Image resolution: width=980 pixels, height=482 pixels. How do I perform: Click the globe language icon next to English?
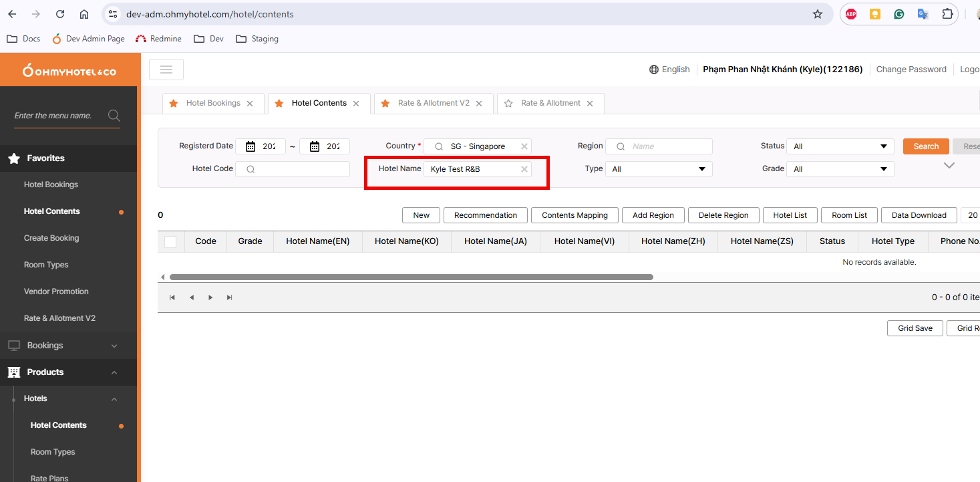[x=653, y=70]
